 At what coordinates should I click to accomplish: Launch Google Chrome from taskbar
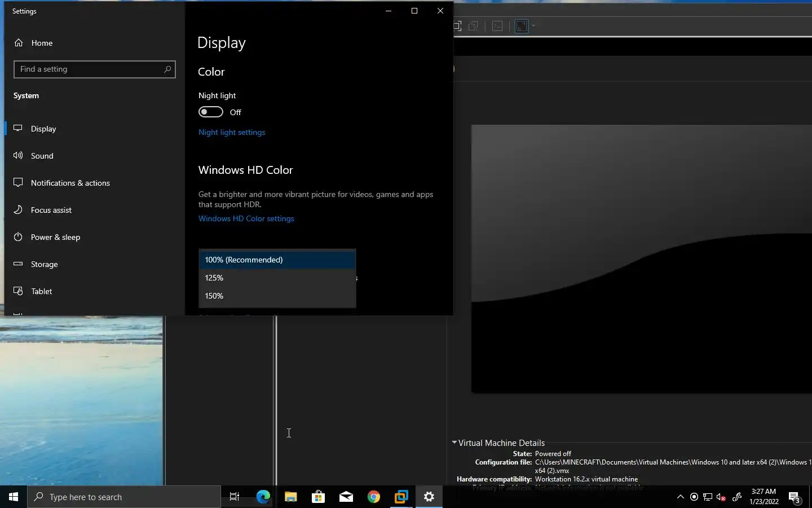(374, 497)
